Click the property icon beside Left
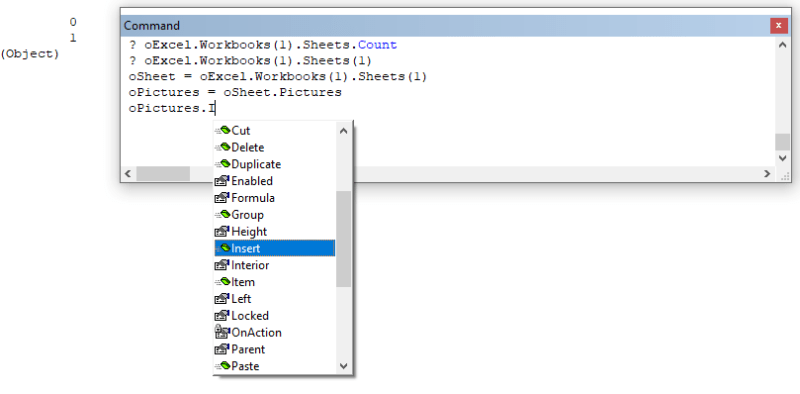800x394 pixels. (222, 299)
